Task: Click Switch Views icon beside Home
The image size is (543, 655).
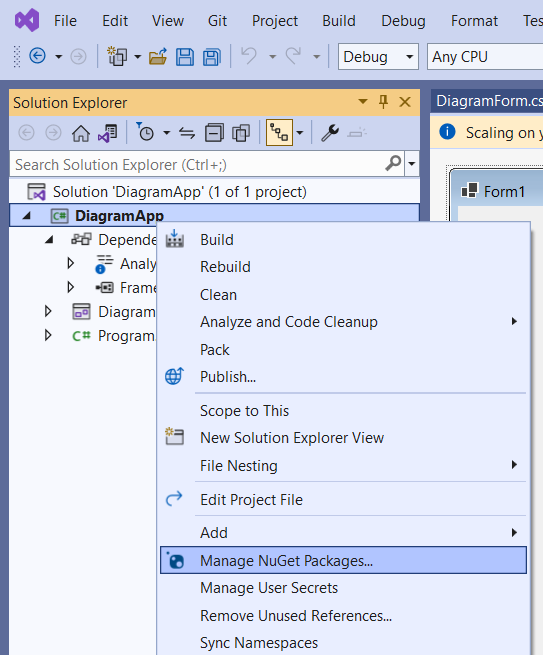Action: 108,134
